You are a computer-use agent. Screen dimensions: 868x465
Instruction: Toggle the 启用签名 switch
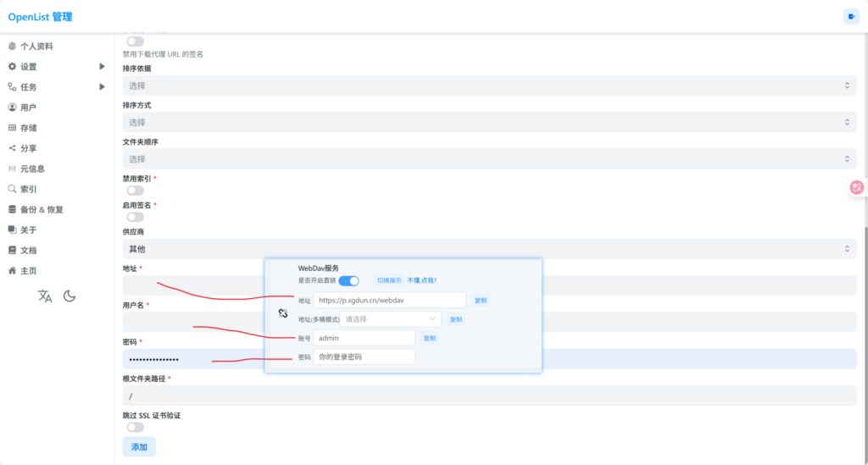[x=135, y=218]
